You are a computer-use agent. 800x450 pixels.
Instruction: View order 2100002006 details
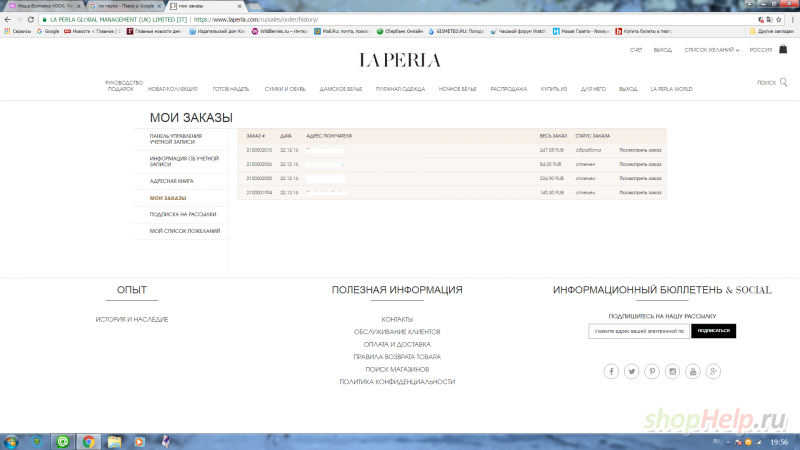pos(640,164)
